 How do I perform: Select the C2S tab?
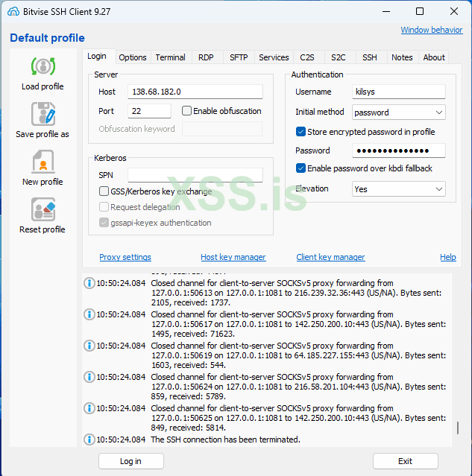[x=307, y=57]
